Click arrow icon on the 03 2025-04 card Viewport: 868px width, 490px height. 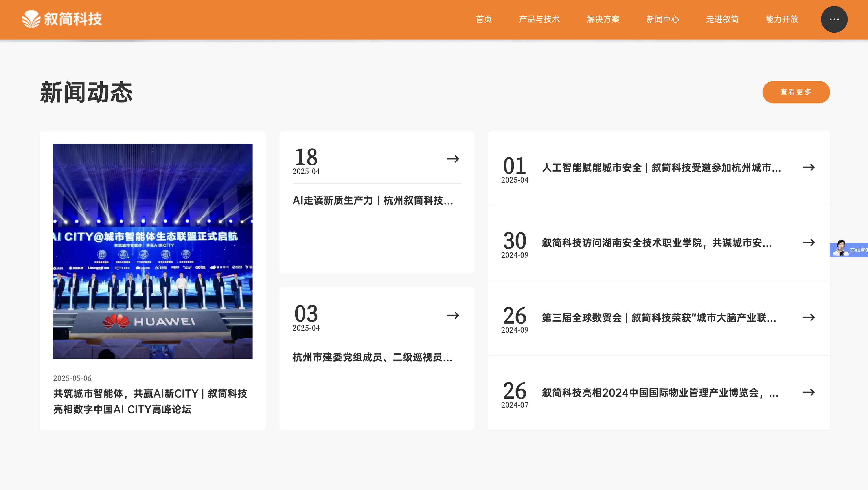click(x=453, y=315)
